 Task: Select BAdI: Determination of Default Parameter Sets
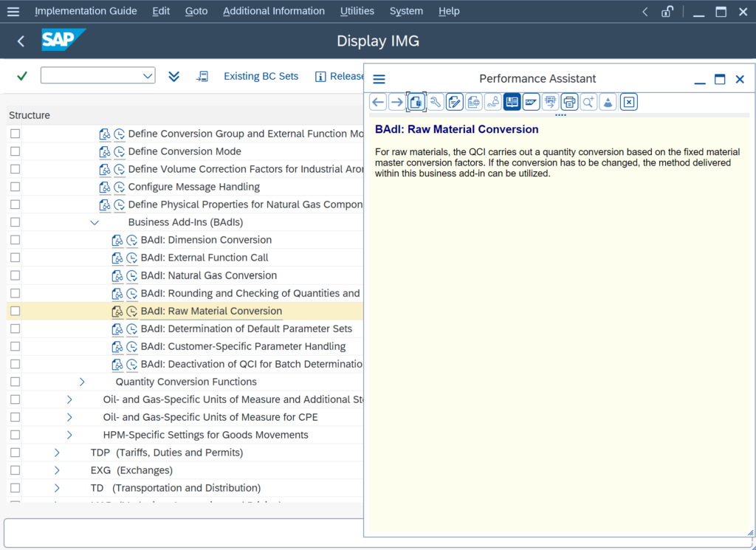click(247, 329)
